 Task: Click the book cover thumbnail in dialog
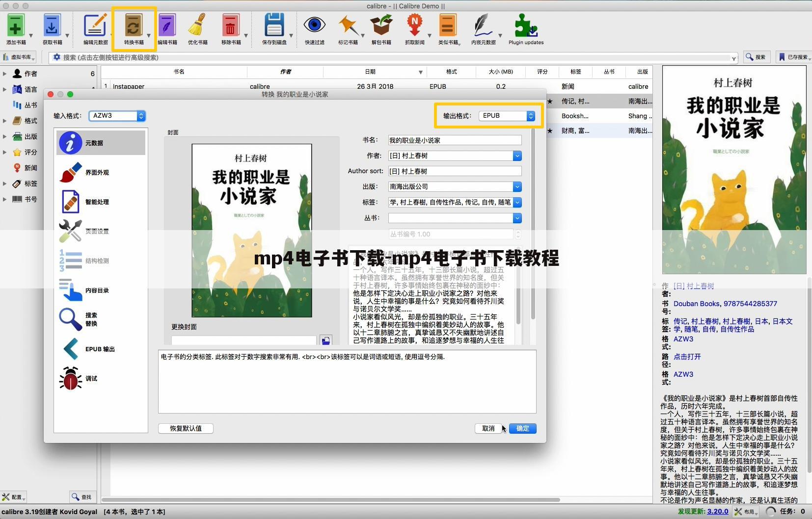(x=252, y=231)
